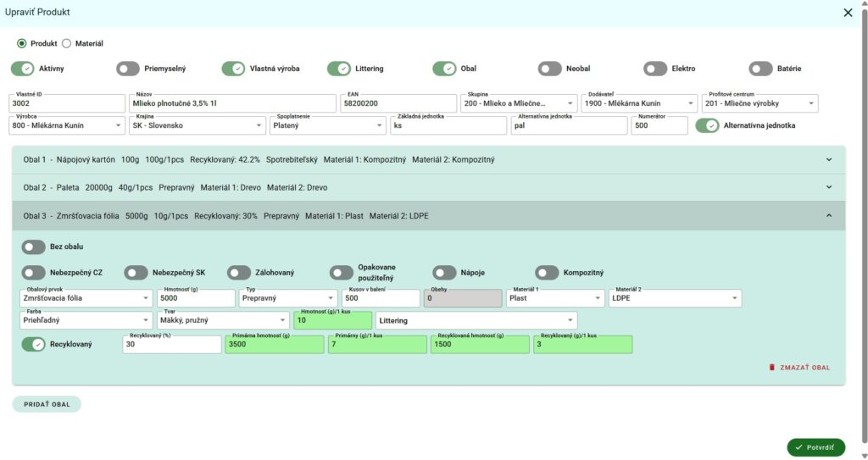
Task: Collapse Obal 3 Zmršťovacia fólia panel
Action: 828,216
